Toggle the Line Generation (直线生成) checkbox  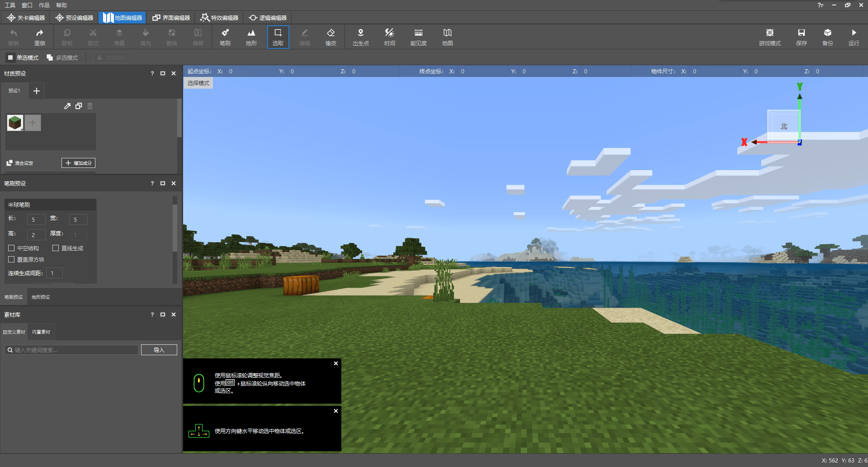(x=56, y=248)
